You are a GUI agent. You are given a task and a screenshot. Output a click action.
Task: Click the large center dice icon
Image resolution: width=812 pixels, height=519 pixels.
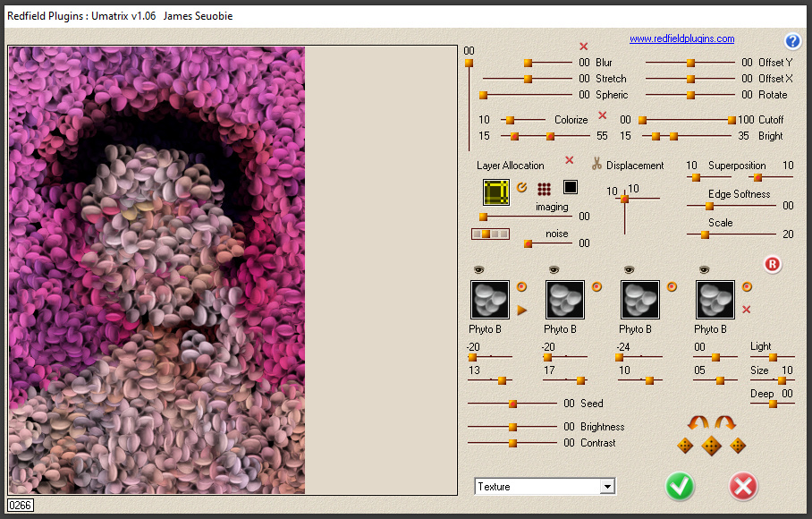tap(712, 446)
